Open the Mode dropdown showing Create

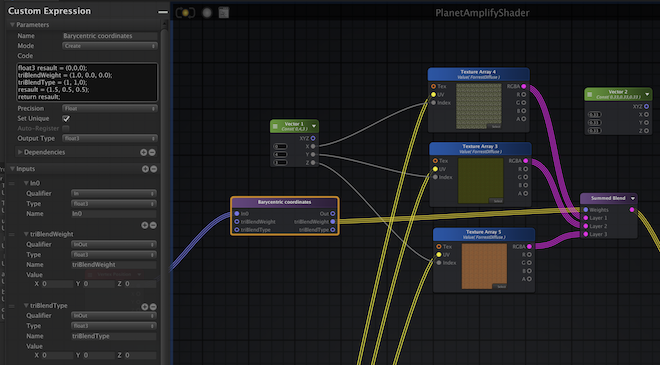tap(110, 46)
